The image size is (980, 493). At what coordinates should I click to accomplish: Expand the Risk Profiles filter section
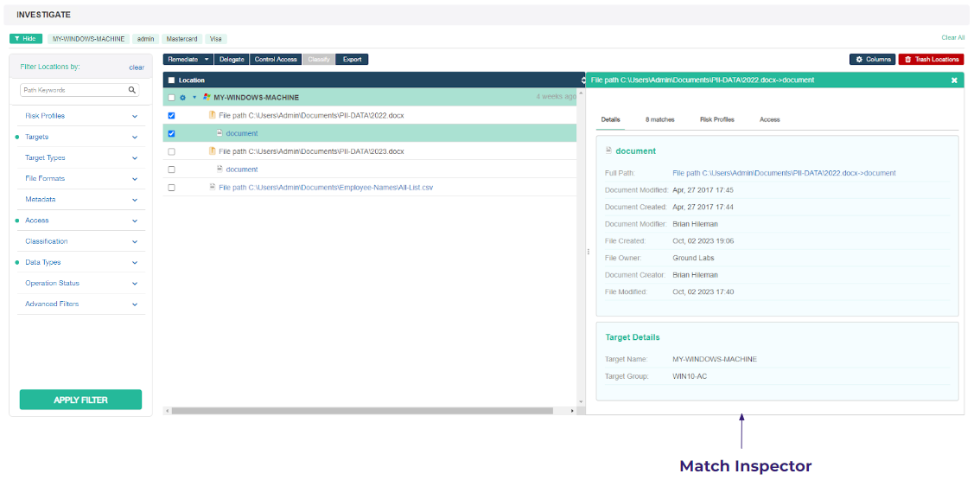[135, 116]
